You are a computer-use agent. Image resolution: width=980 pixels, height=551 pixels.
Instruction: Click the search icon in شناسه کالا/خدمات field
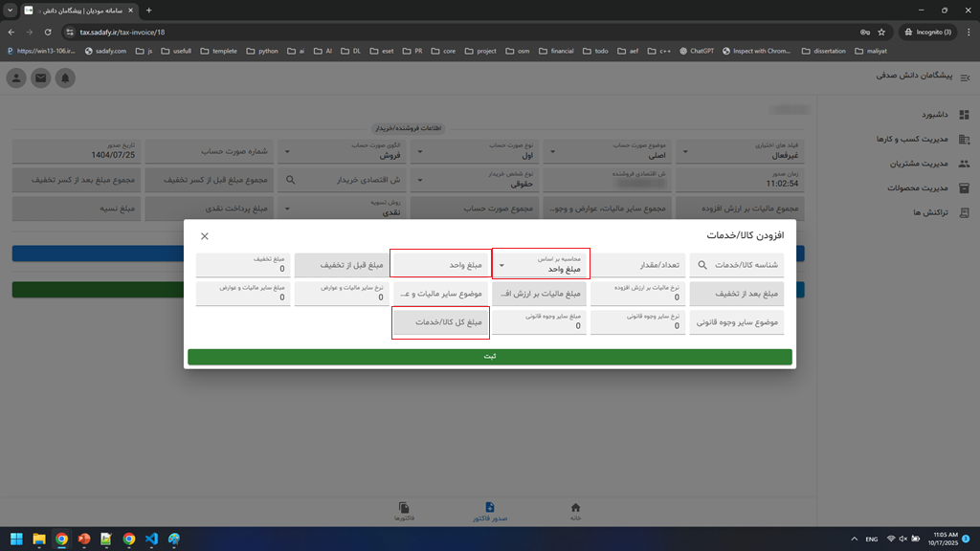703,265
